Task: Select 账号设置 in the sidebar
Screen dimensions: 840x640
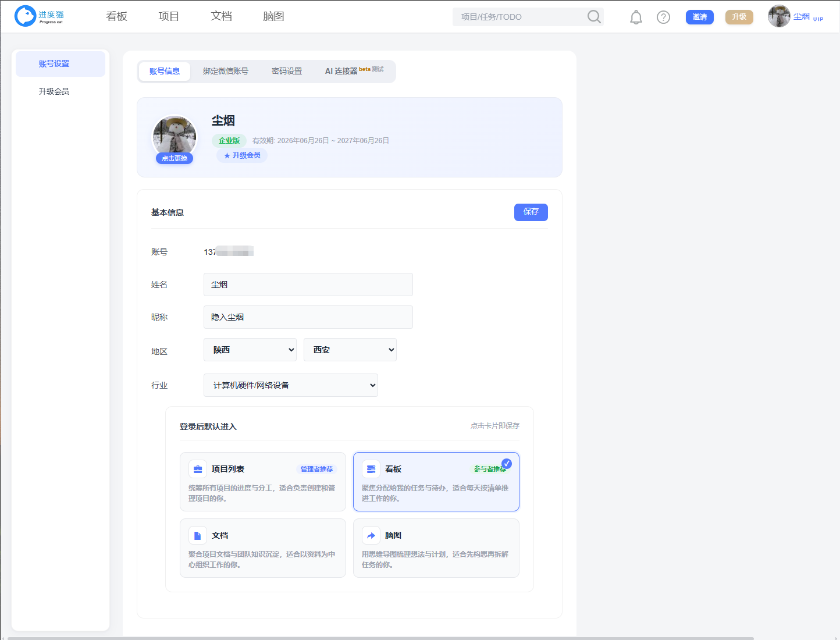Action: tap(60, 64)
